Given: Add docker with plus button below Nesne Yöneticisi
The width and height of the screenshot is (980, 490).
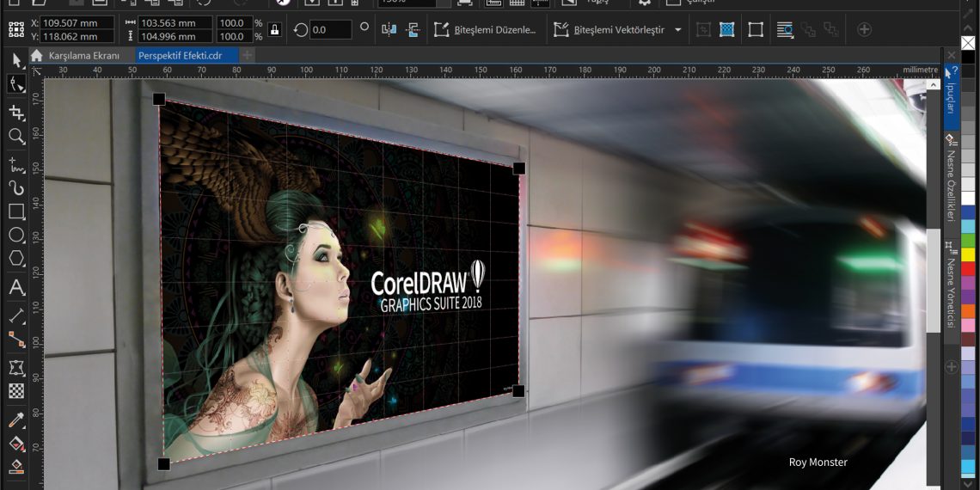Looking at the screenshot, I should click(952, 367).
